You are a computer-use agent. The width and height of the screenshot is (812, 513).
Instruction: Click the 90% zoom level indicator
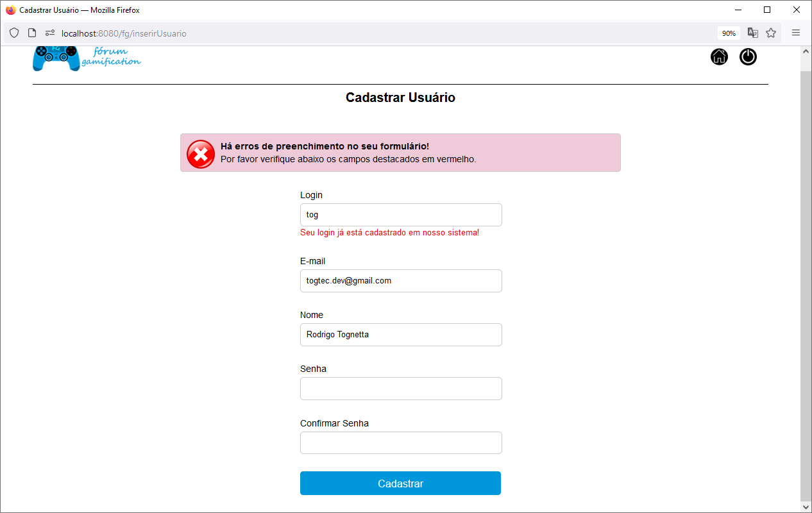click(x=729, y=33)
